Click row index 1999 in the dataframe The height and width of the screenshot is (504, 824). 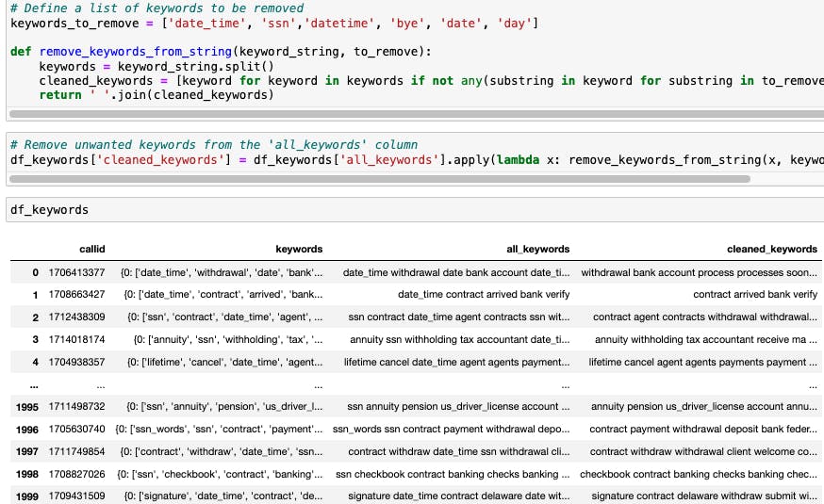tap(27, 496)
